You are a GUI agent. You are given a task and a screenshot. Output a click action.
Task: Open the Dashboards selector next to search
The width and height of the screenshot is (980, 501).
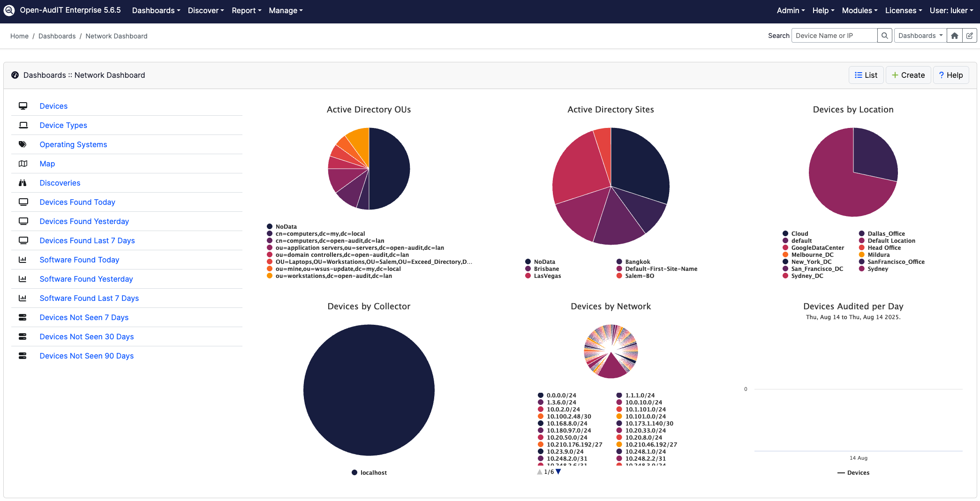(920, 35)
